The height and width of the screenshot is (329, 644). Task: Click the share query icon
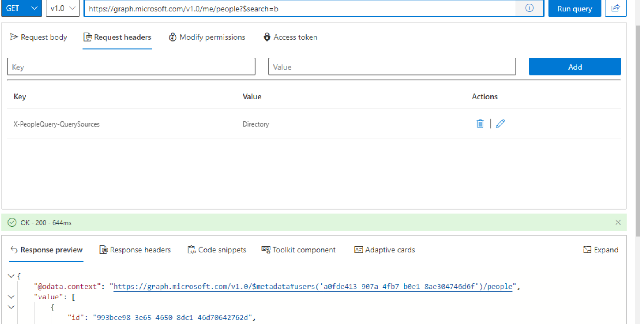click(x=616, y=8)
